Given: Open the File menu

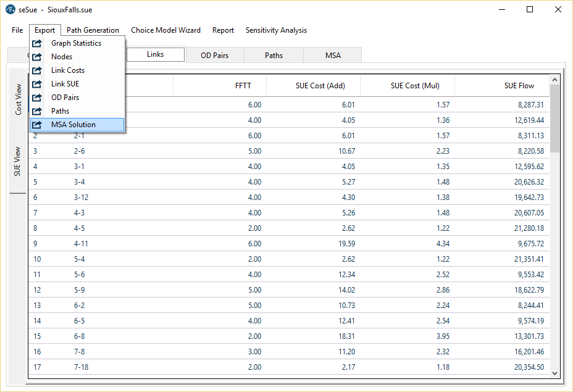Looking at the screenshot, I should click(17, 30).
